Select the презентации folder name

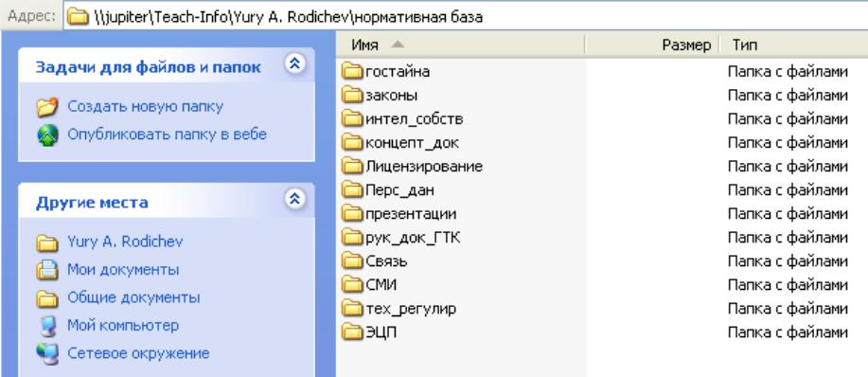tap(411, 214)
